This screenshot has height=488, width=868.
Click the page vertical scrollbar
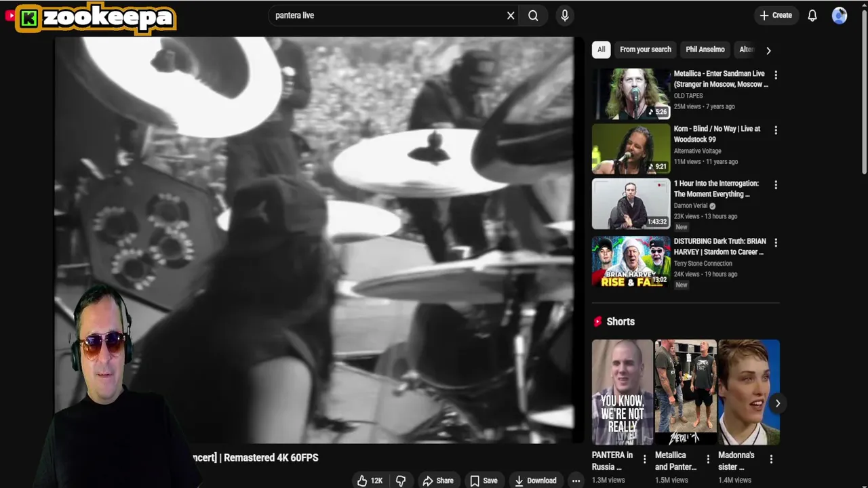coord(864,91)
